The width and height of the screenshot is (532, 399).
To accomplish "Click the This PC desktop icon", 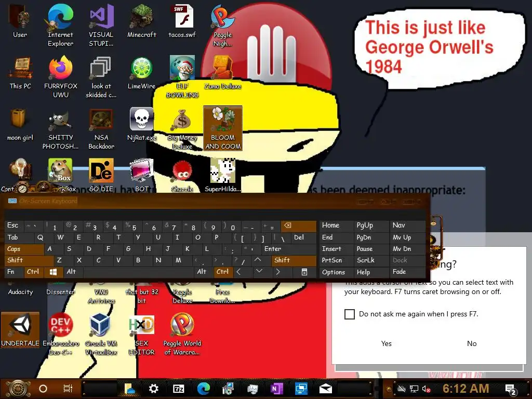I will point(20,73).
